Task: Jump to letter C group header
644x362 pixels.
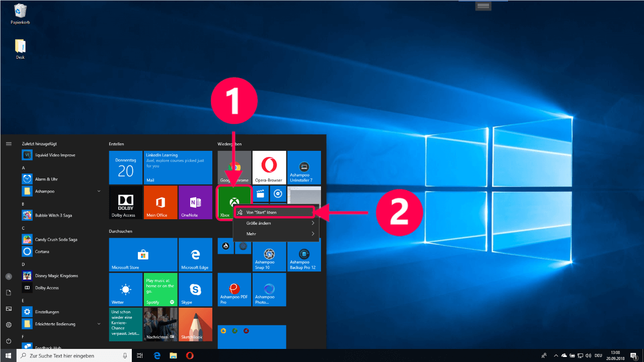Action: click(x=24, y=228)
